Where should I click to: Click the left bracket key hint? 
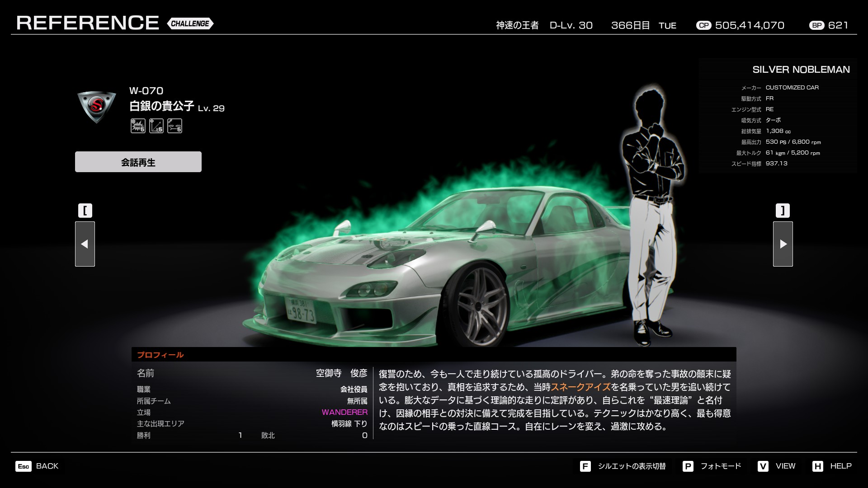pyautogui.click(x=85, y=211)
